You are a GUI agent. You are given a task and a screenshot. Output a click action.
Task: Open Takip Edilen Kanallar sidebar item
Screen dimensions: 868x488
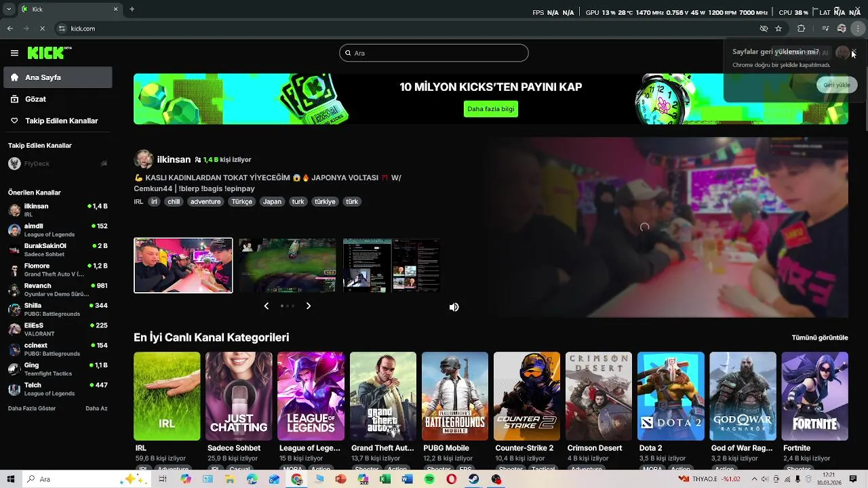[x=58, y=121]
